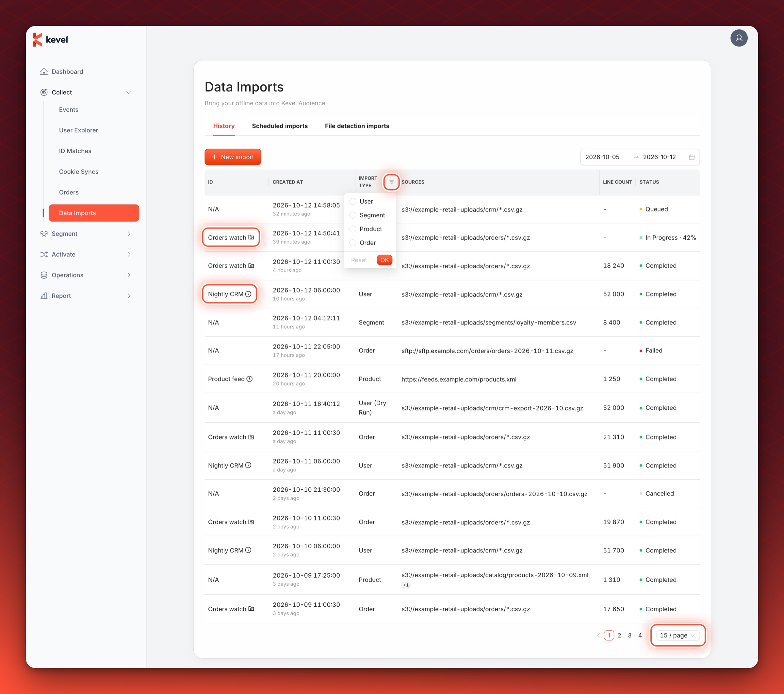Screen dimensions: 784x694
Task: Go to page 4
Action: coord(640,635)
